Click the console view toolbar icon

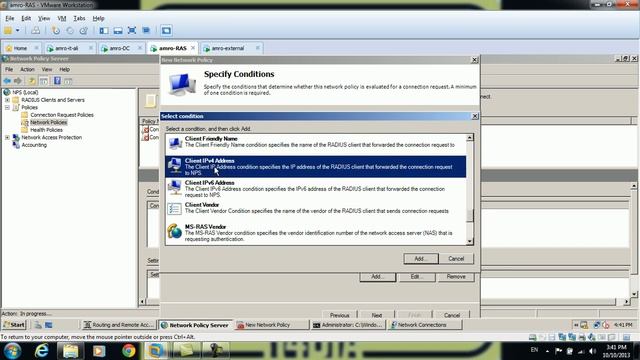(166, 31)
